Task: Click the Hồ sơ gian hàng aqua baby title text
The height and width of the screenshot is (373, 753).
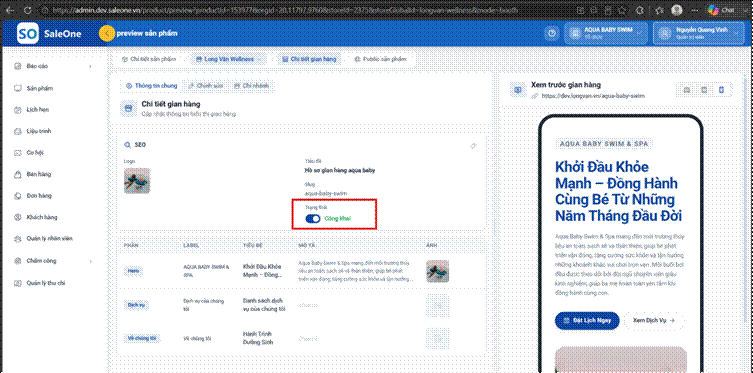Action: [x=340, y=170]
